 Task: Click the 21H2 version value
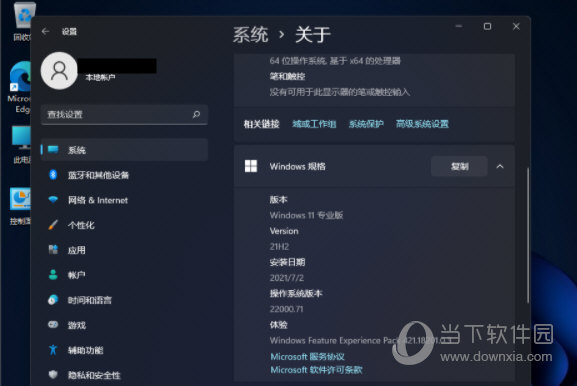pos(279,247)
